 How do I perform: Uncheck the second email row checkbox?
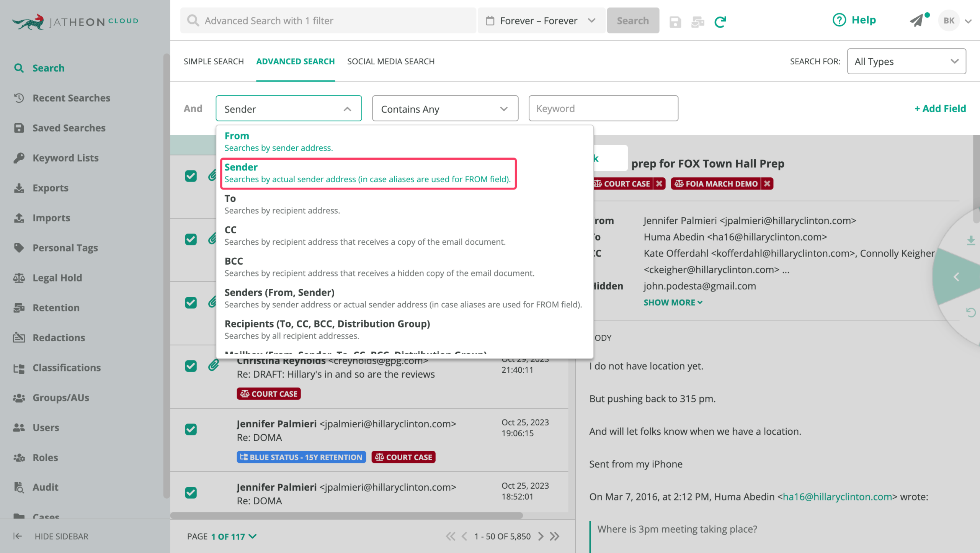click(191, 239)
